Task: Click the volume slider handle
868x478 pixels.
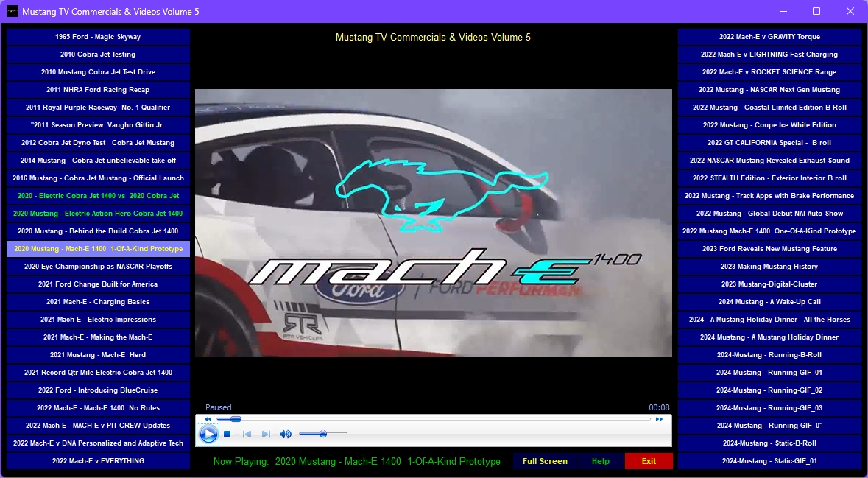Action: pyautogui.click(x=322, y=435)
